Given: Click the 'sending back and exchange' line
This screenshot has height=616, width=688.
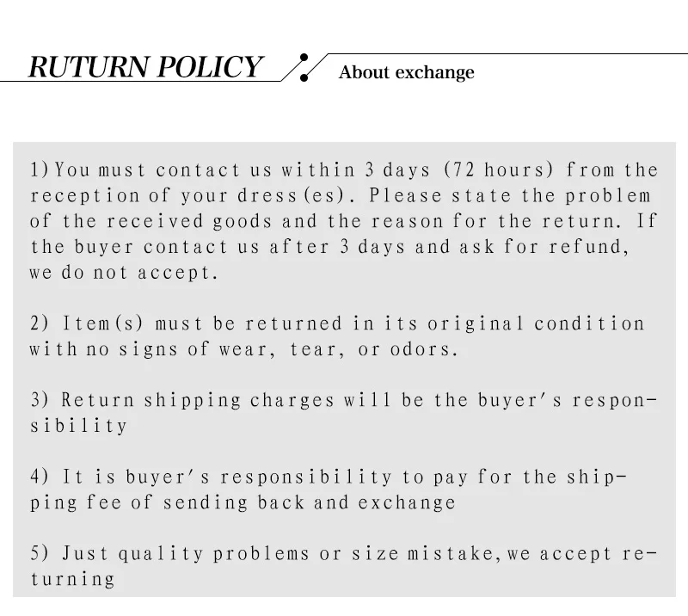Looking at the screenshot, I should coord(310,502).
